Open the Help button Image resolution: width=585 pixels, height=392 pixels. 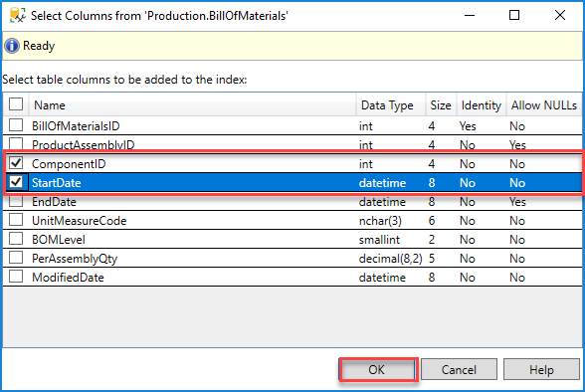[541, 370]
